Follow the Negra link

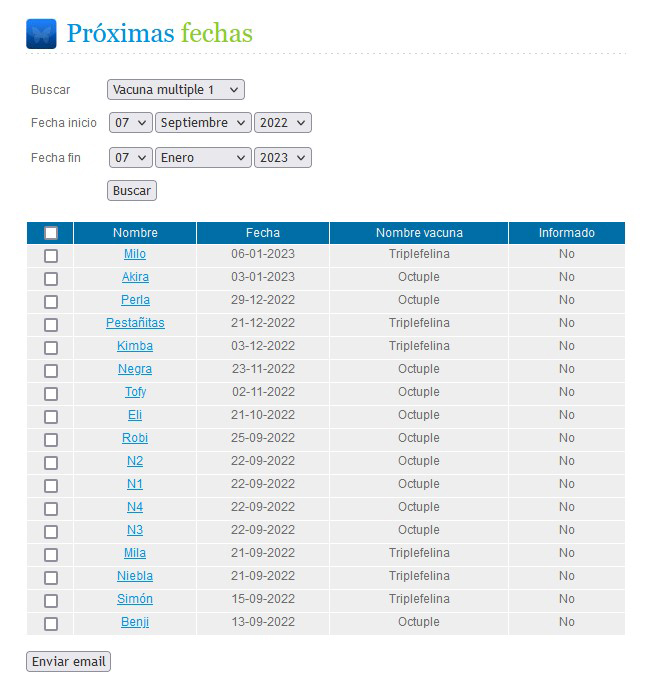click(135, 369)
